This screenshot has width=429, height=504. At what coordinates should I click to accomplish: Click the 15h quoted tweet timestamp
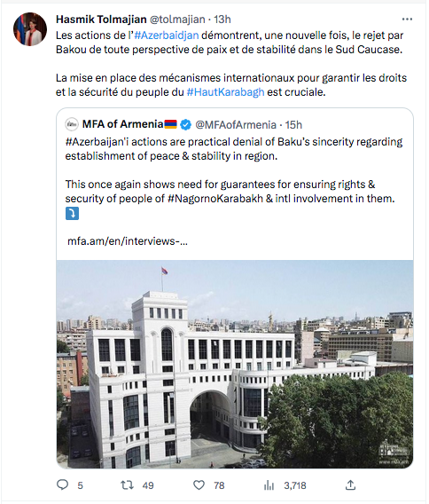pos(293,124)
